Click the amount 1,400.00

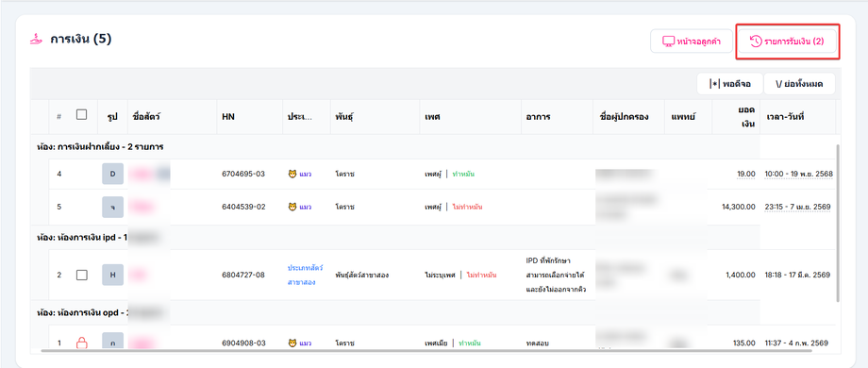(x=741, y=275)
